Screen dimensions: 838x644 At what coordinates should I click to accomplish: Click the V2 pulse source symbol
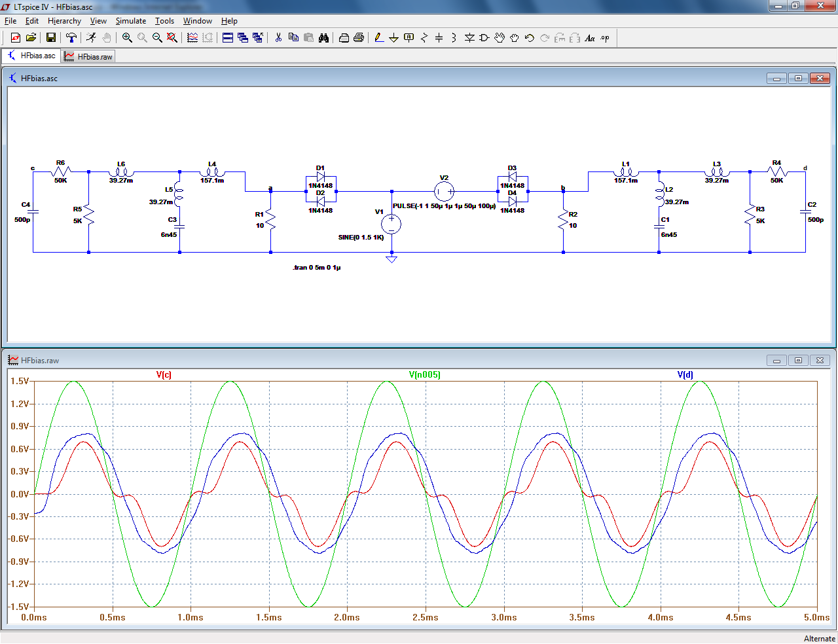coord(444,191)
